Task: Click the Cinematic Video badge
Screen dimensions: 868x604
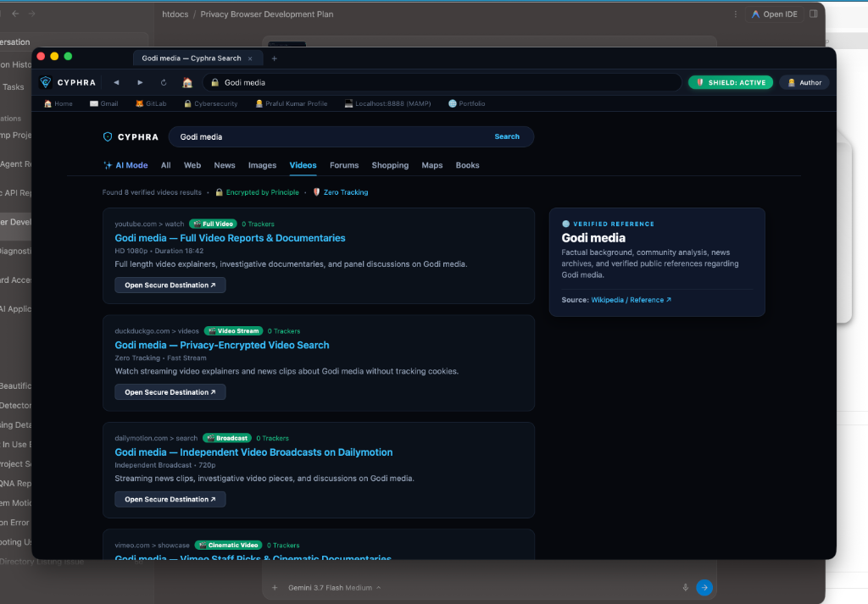Action: (228, 546)
